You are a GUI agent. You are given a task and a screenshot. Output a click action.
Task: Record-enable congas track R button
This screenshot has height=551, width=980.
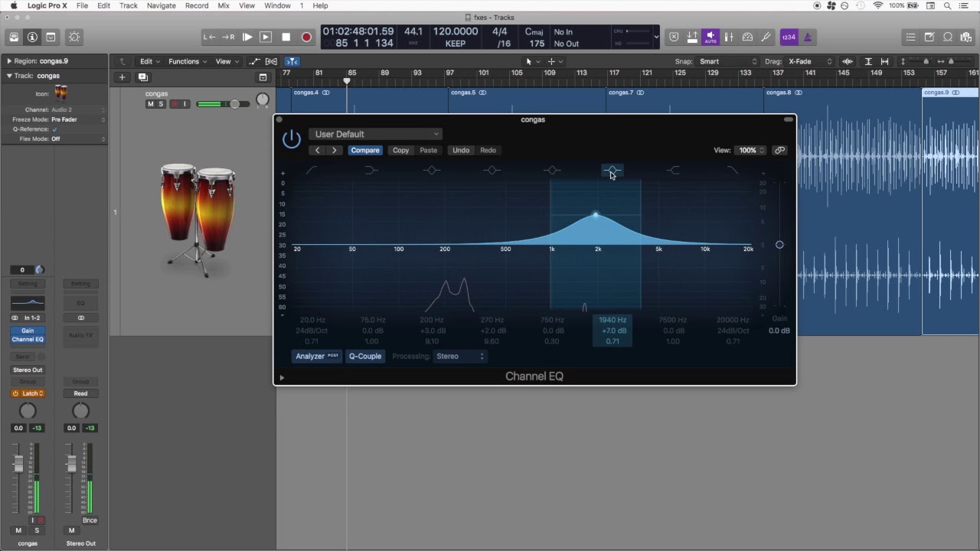175,104
